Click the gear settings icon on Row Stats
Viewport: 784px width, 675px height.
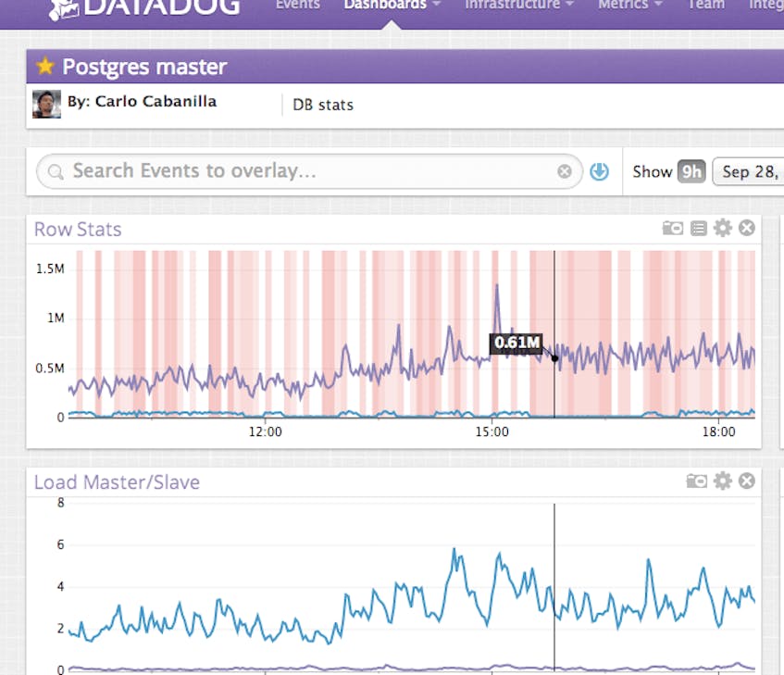point(722,228)
